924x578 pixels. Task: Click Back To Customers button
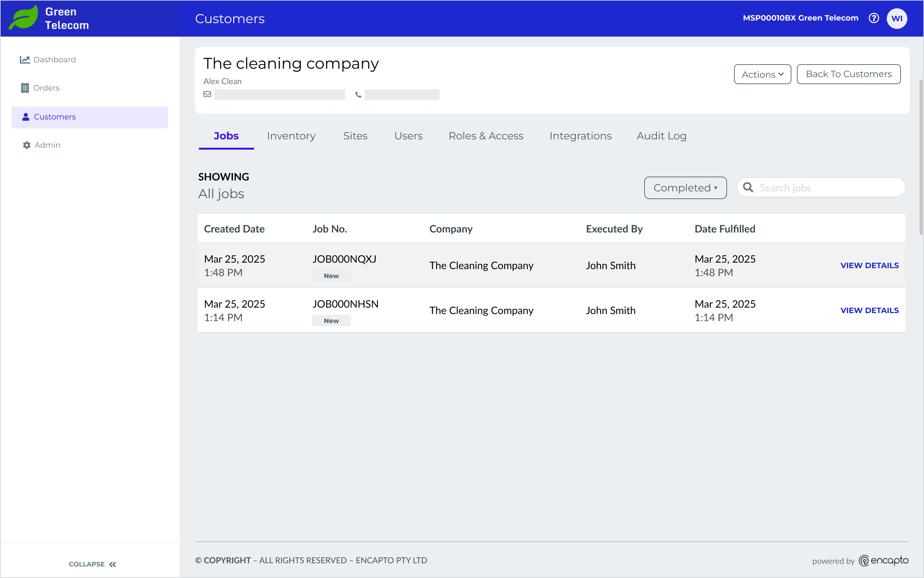pos(848,74)
